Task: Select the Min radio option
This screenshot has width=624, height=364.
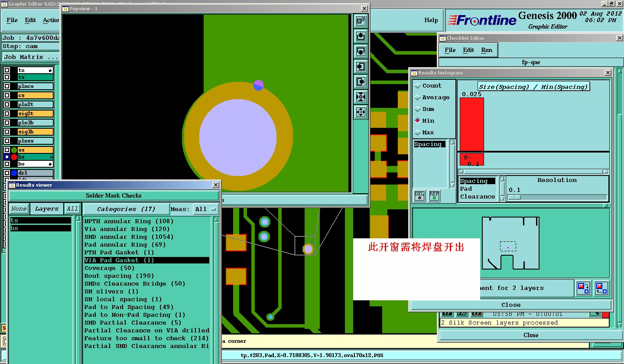Action: [x=418, y=121]
